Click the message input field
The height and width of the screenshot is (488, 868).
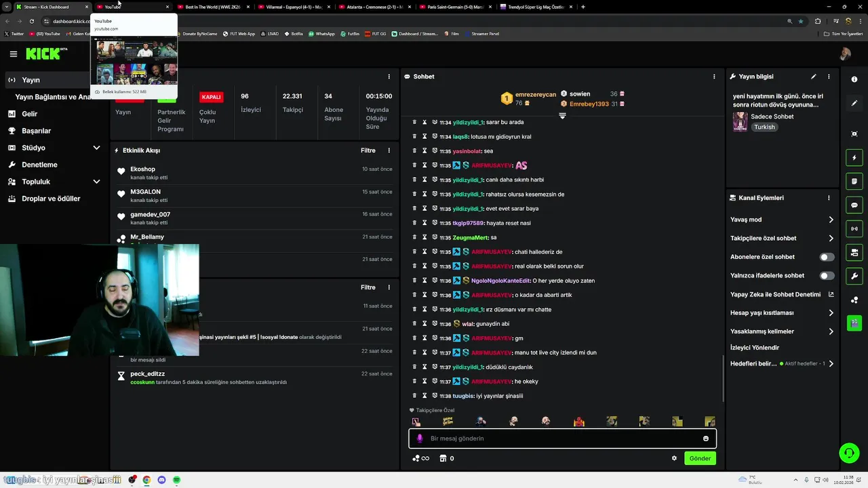[563, 439]
